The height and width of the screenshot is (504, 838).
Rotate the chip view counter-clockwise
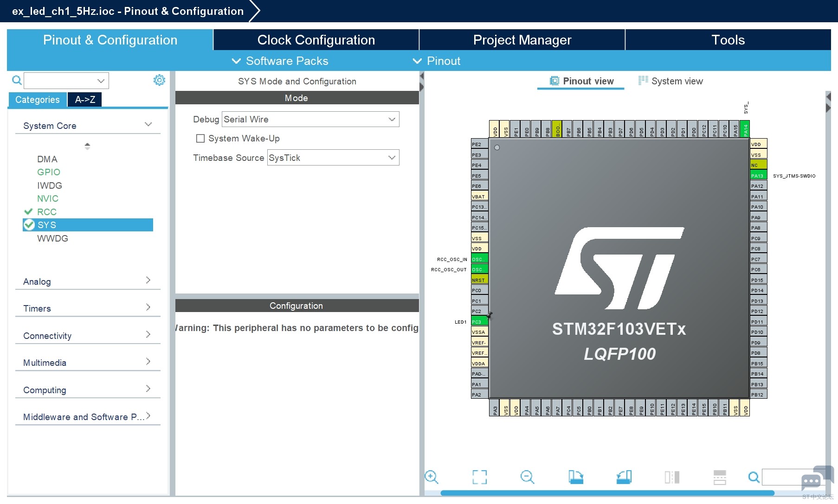(624, 477)
